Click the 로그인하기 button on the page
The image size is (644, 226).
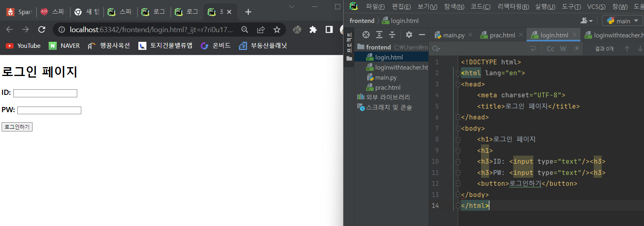[17, 127]
